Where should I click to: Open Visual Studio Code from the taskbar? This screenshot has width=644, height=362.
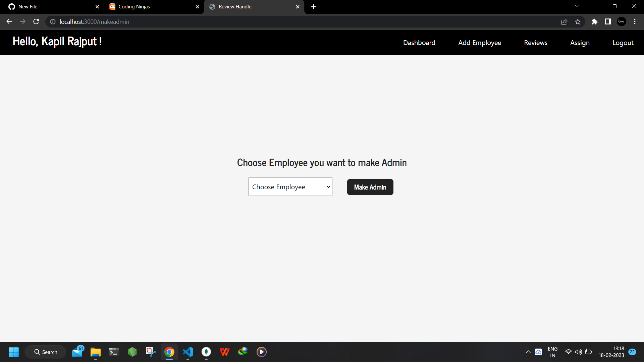tap(188, 352)
